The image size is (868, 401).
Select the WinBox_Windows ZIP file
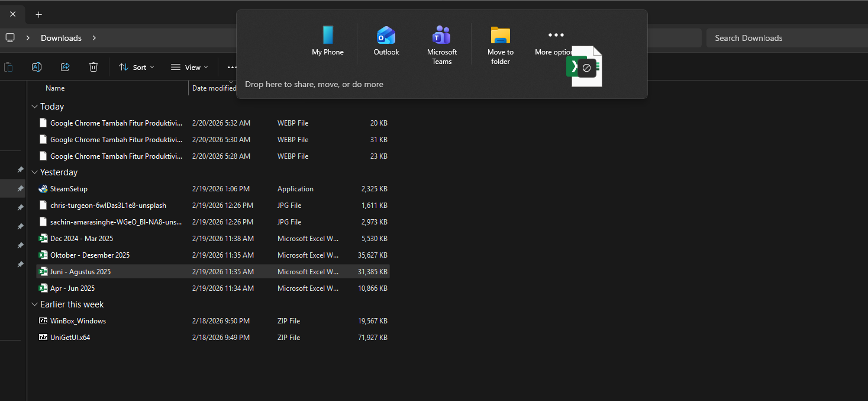tap(78, 320)
